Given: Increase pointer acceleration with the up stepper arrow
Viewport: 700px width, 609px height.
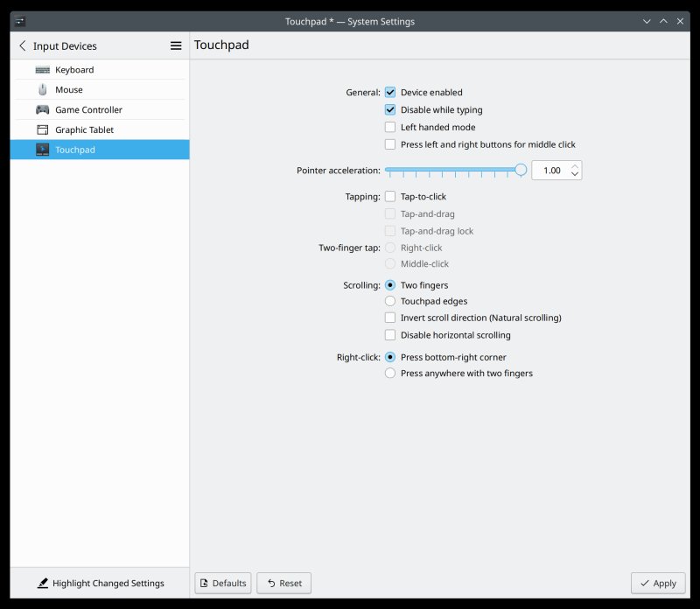Looking at the screenshot, I should [574, 165].
